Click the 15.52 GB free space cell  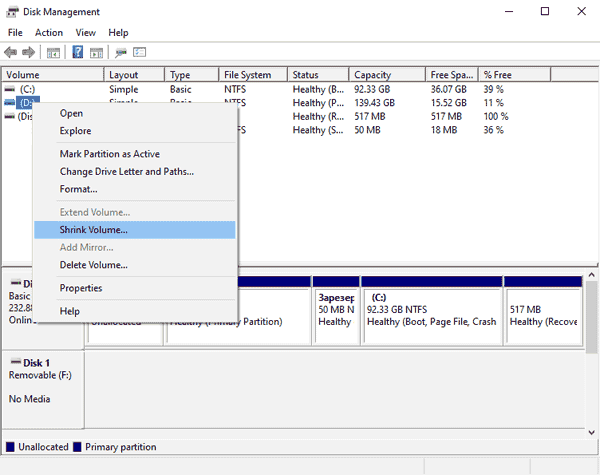[x=448, y=103]
